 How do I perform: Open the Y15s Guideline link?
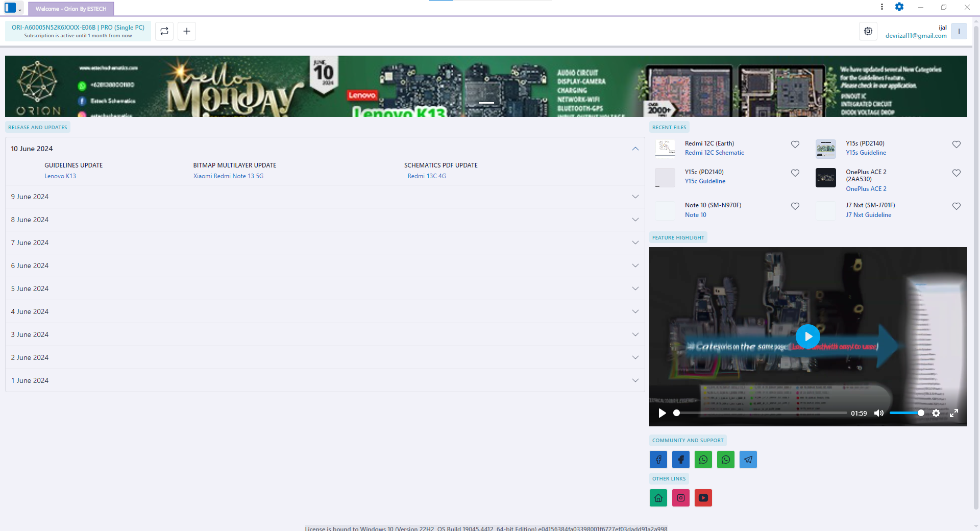866,153
